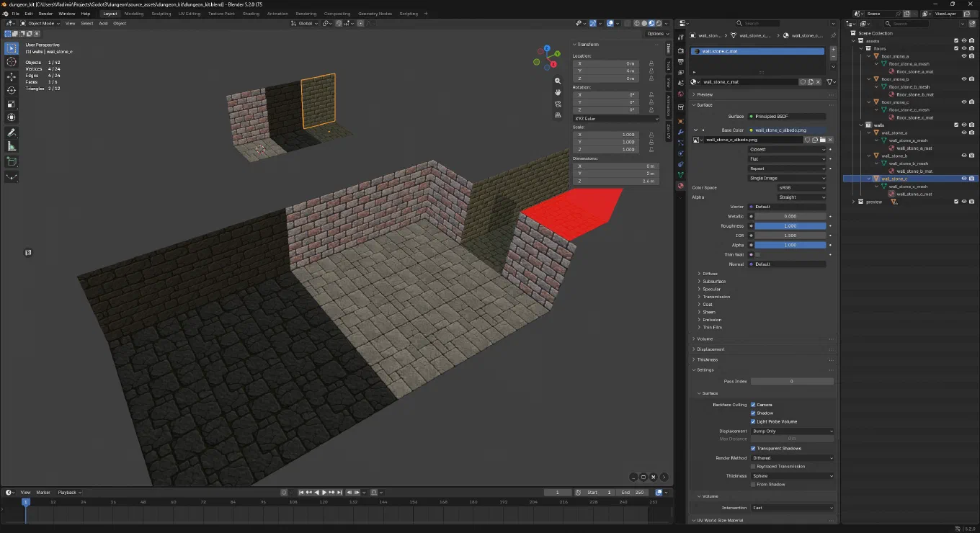Select the Measure tool icon
Screen dimensions: 980x533
click(12, 146)
